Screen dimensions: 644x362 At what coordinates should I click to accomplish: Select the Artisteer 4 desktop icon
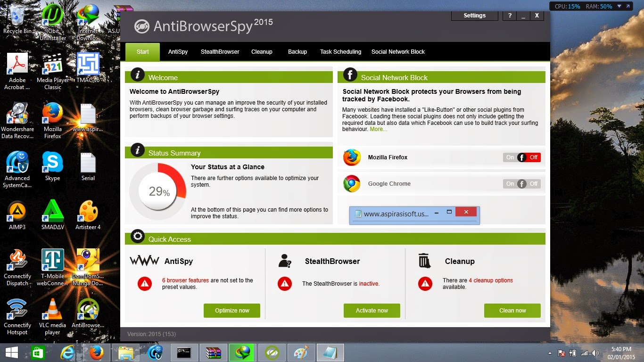(x=88, y=215)
